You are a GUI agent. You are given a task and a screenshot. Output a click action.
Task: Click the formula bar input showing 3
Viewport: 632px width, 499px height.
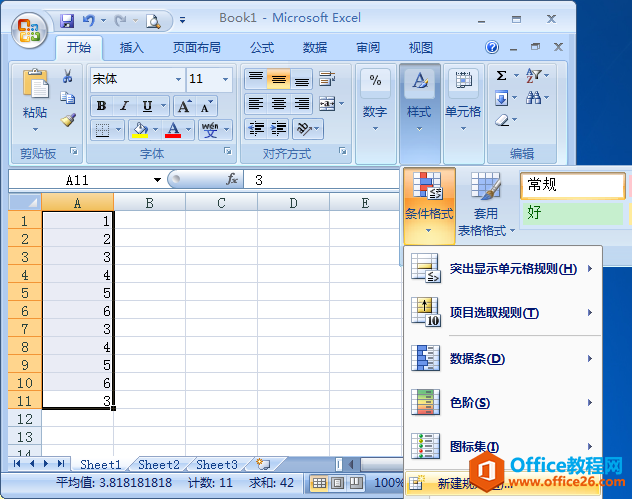322,180
